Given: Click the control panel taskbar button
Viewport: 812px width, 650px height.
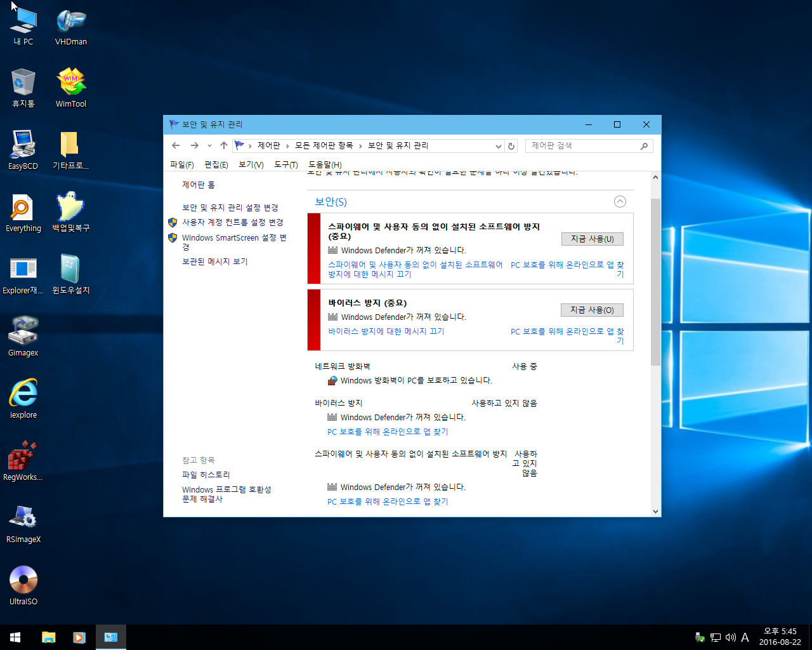Looking at the screenshot, I should (111, 637).
